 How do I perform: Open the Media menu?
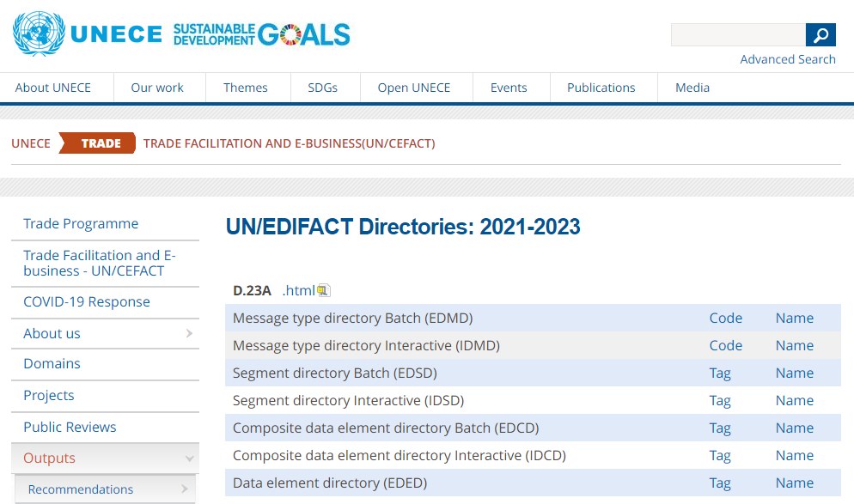(692, 88)
